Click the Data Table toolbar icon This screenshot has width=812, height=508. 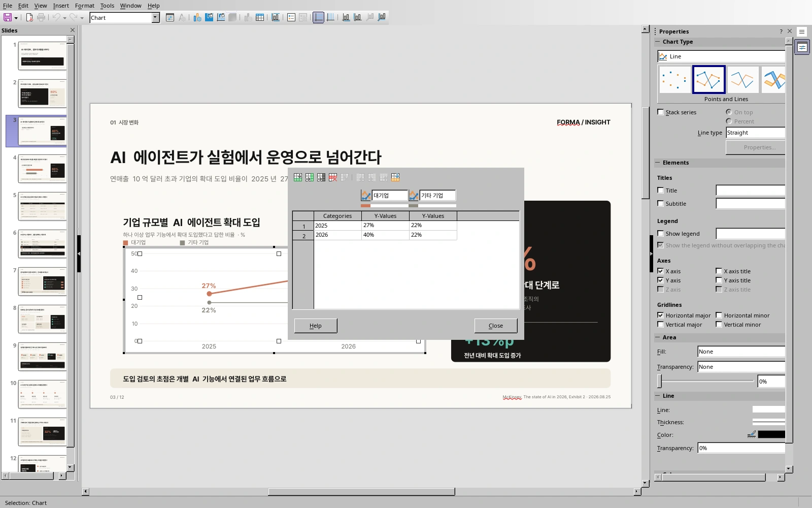click(260, 17)
